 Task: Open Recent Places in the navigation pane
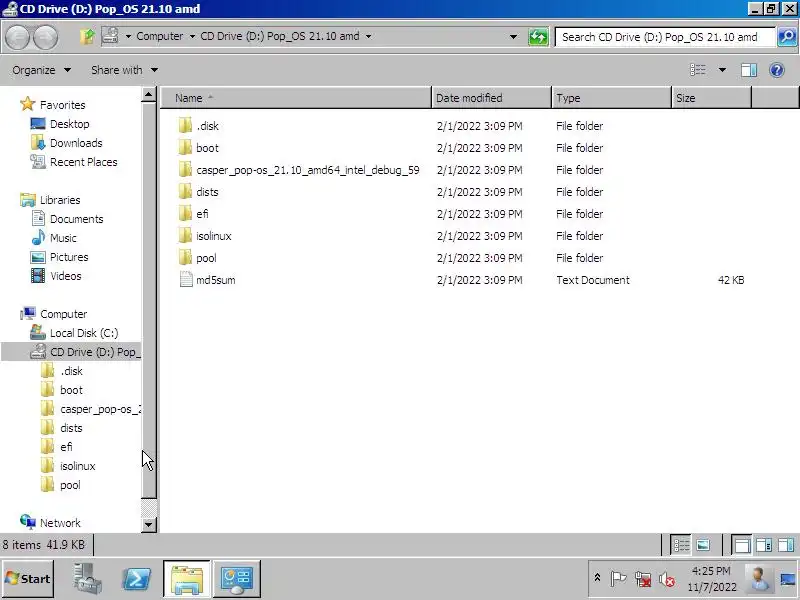84,162
